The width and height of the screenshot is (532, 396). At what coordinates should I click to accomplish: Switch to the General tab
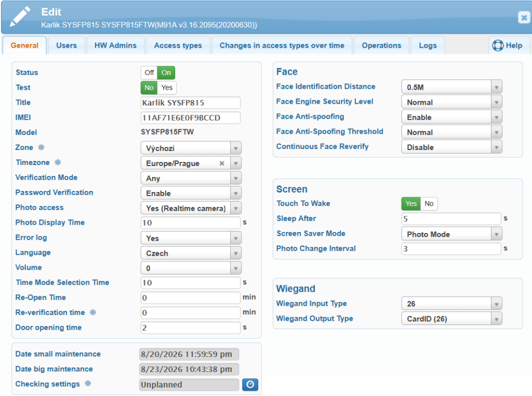tap(24, 46)
